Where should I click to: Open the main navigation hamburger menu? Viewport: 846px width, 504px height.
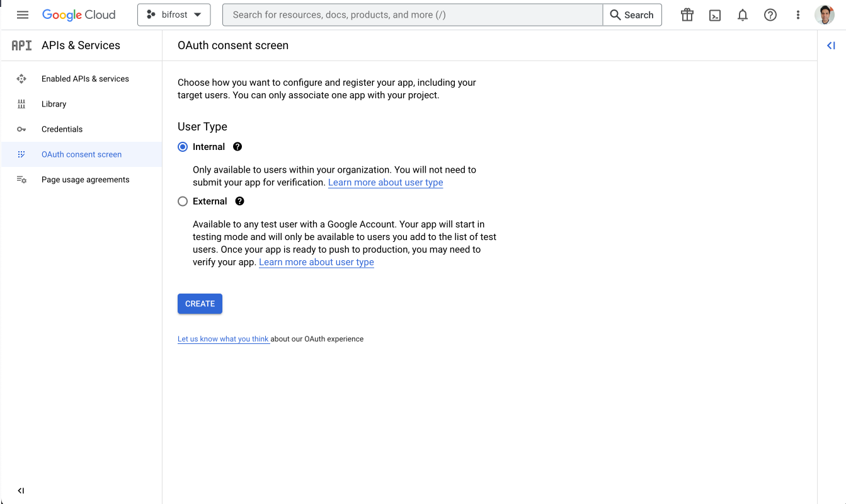tap(23, 15)
